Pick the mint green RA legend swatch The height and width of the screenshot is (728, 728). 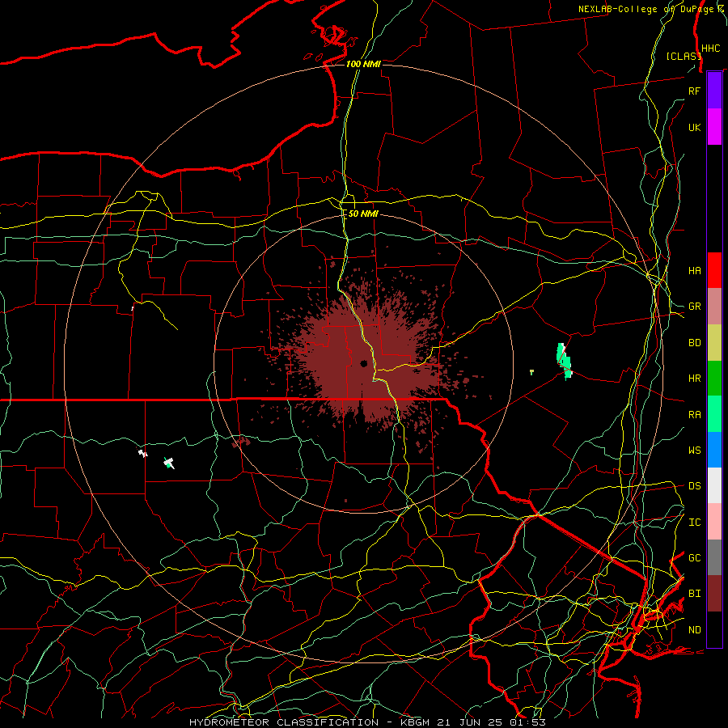(714, 414)
